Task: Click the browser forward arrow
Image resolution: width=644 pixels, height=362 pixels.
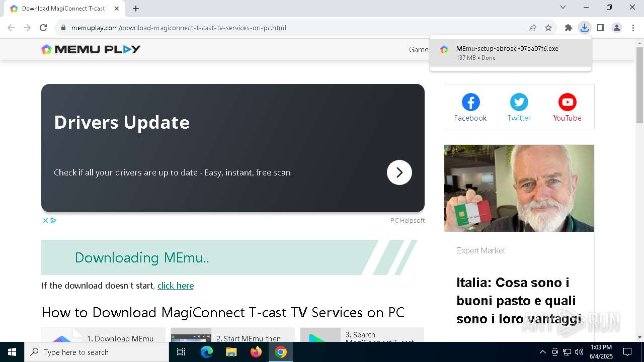Action: (27, 28)
